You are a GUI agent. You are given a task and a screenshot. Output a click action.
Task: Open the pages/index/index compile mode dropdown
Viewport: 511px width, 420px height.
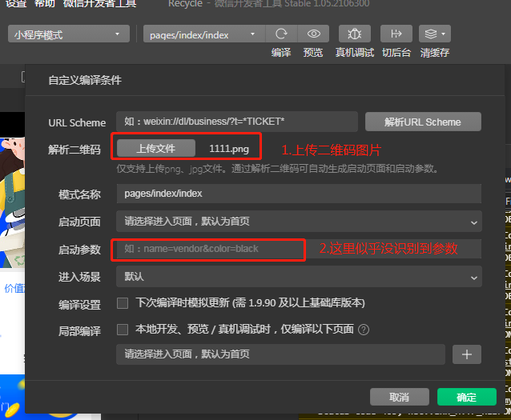[204, 34]
